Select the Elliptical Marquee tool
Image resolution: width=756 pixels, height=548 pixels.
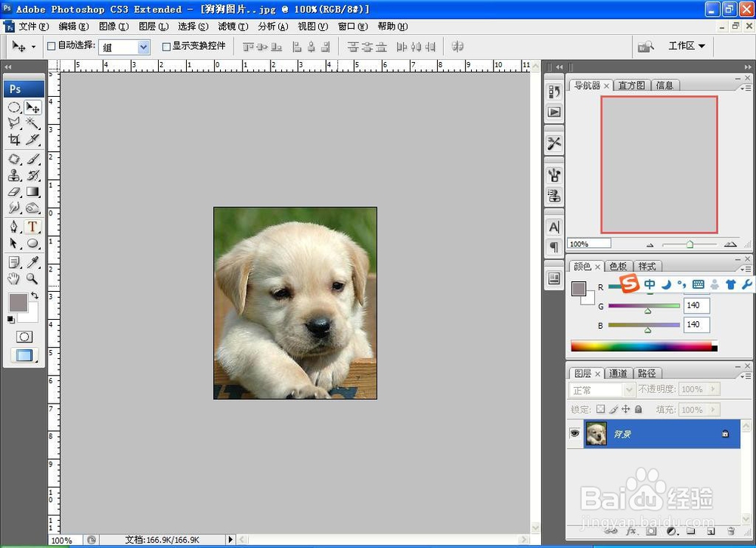(14, 107)
